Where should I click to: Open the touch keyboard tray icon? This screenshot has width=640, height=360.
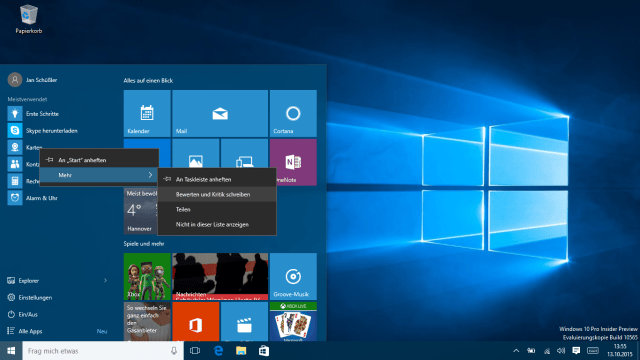593,351
